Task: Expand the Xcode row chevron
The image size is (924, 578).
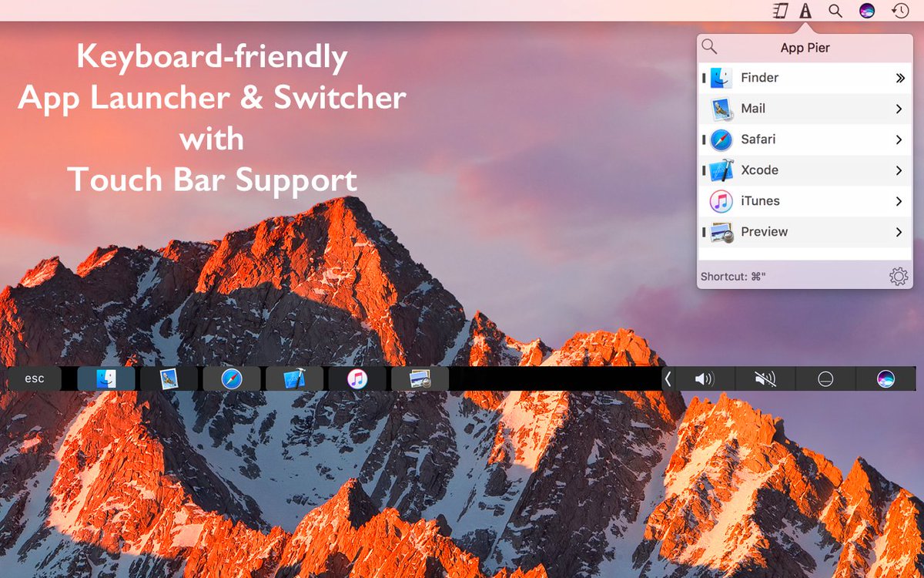Action: [899, 170]
